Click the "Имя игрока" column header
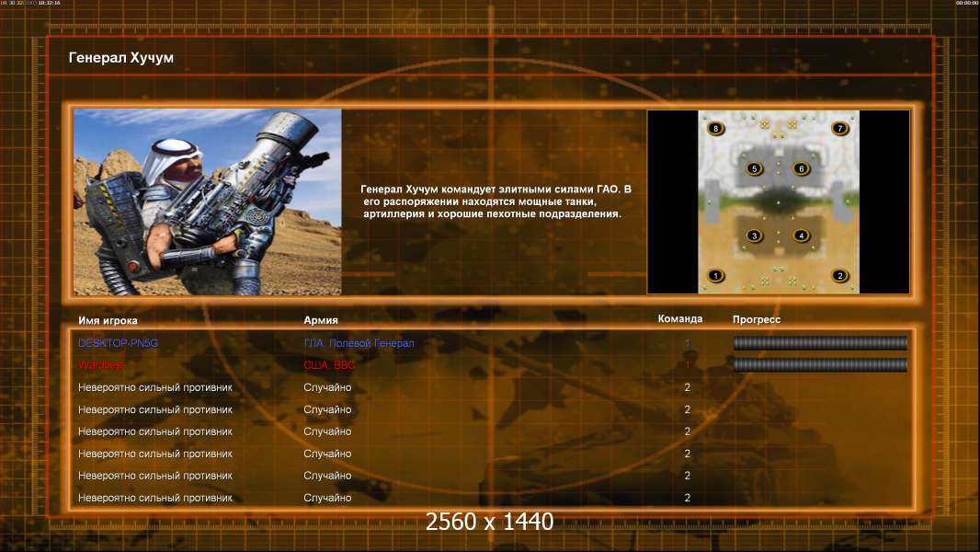This screenshot has height=552, width=980. 108,320
